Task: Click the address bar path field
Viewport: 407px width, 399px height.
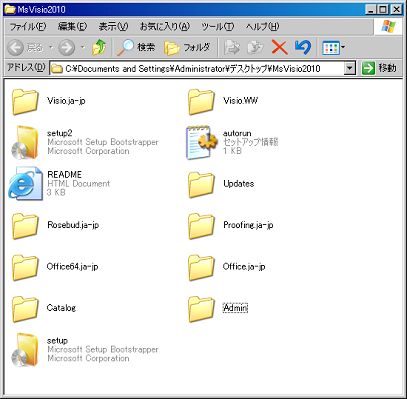Action: [198, 69]
